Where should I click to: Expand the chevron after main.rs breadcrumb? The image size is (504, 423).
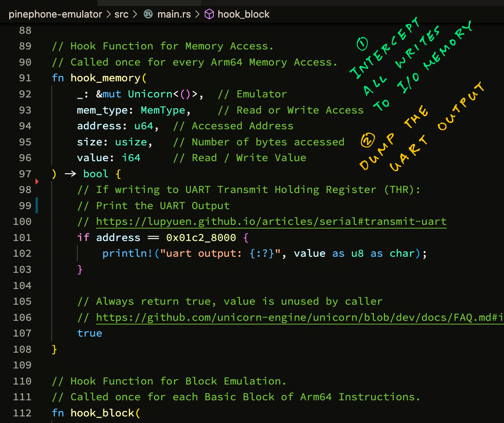coord(197,14)
